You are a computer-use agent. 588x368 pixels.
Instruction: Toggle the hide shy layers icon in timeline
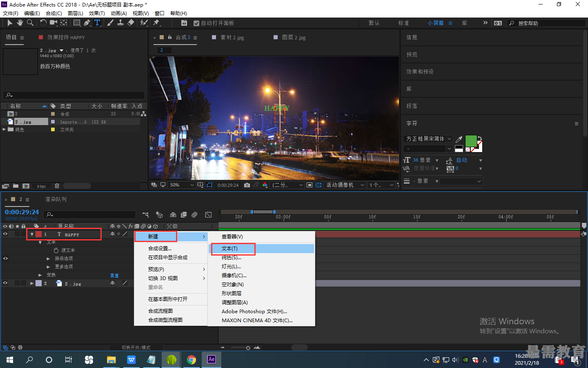pos(173,215)
